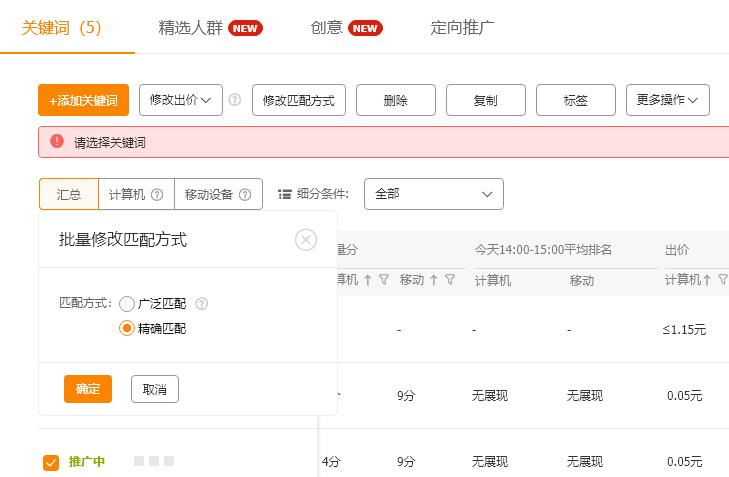729x477 pixels.
Task: Click 修改匹配方式 button
Action: [x=298, y=100]
